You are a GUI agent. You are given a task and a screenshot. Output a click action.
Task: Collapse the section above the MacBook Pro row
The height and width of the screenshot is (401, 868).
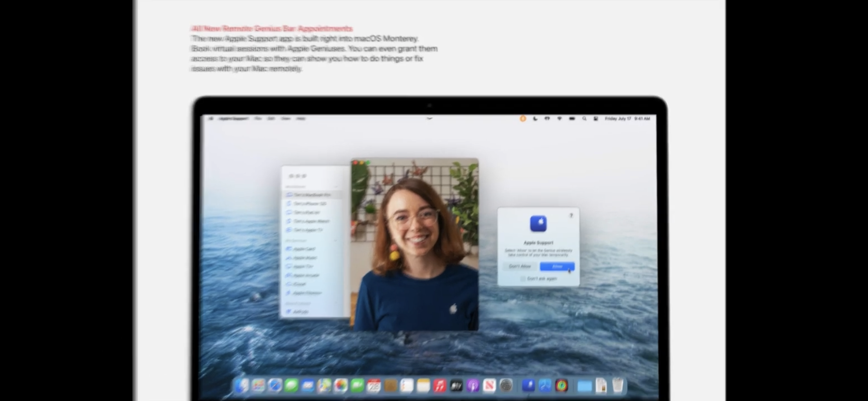pyautogui.click(x=336, y=187)
